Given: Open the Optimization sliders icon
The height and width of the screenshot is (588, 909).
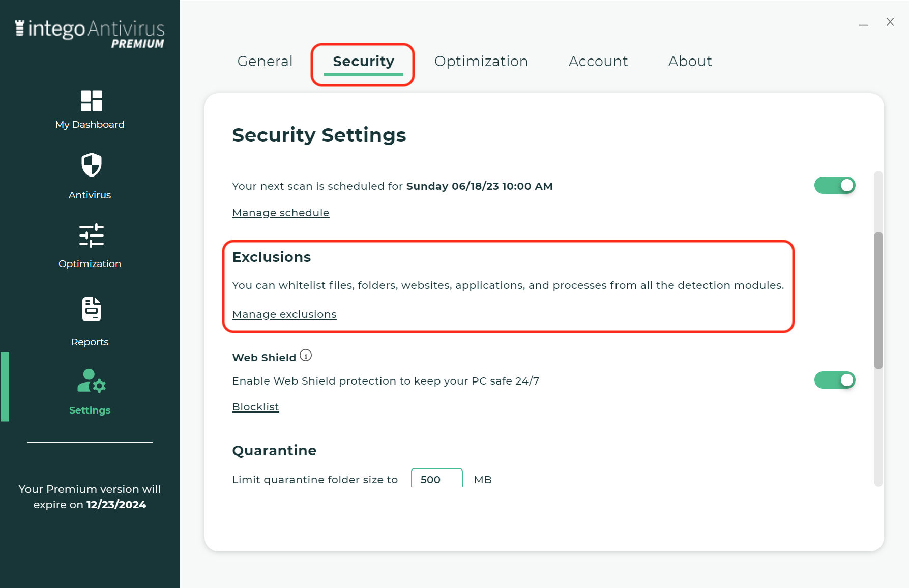Looking at the screenshot, I should click(92, 236).
